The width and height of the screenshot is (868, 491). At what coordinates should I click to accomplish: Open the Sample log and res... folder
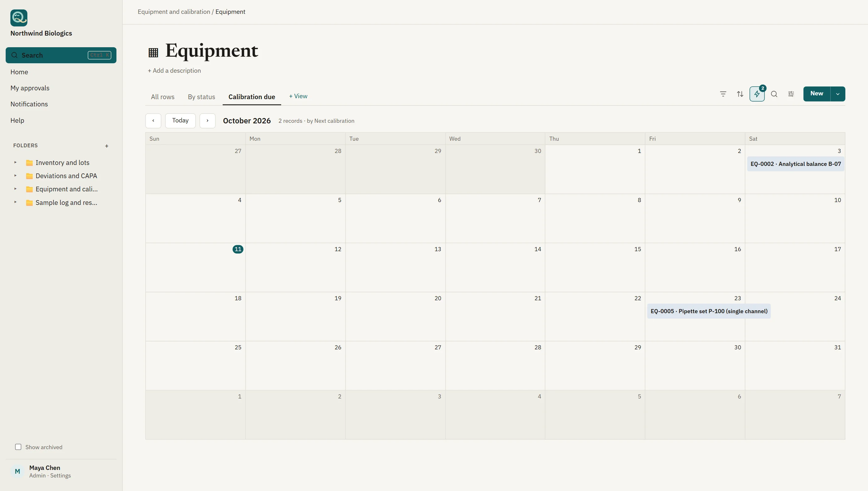[66, 202]
